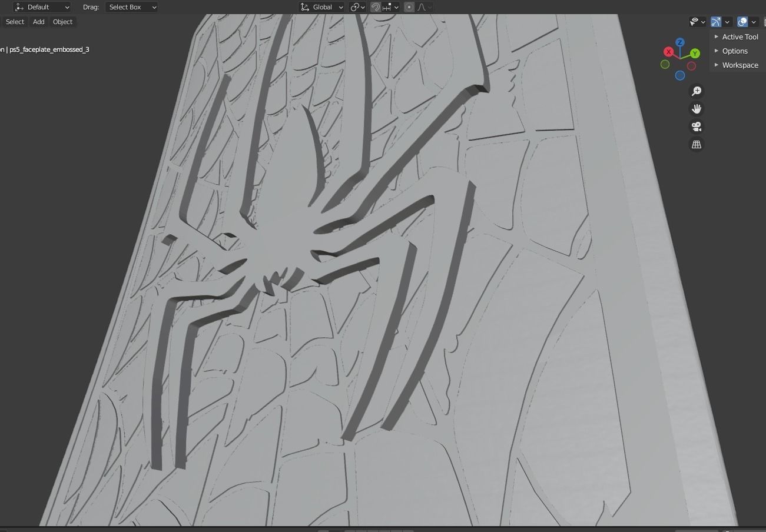Open the Global transform orientation dropdown
This screenshot has height=532, width=766.
click(x=321, y=7)
